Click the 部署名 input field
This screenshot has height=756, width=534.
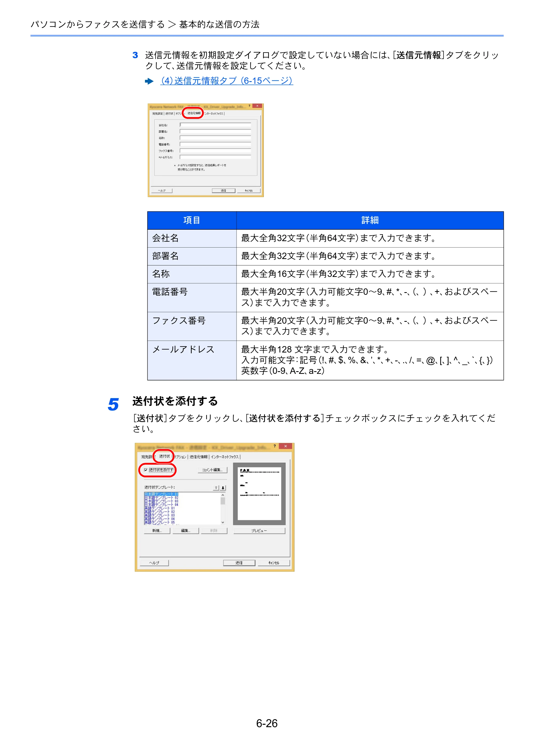click(215, 131)
